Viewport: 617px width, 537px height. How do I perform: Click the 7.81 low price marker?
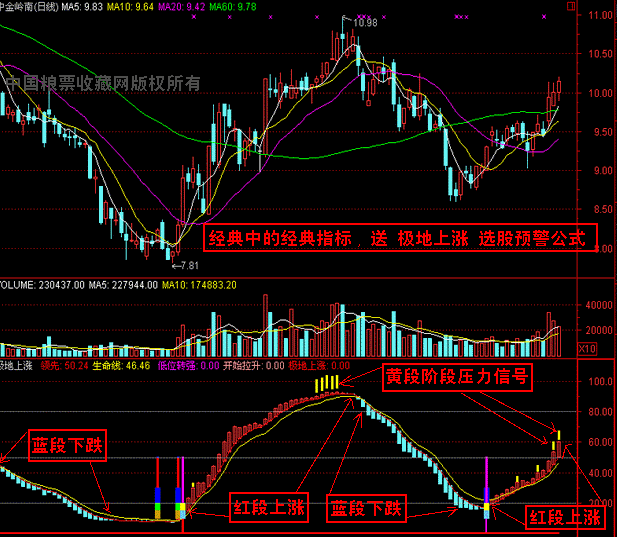[x=184, y=265]
